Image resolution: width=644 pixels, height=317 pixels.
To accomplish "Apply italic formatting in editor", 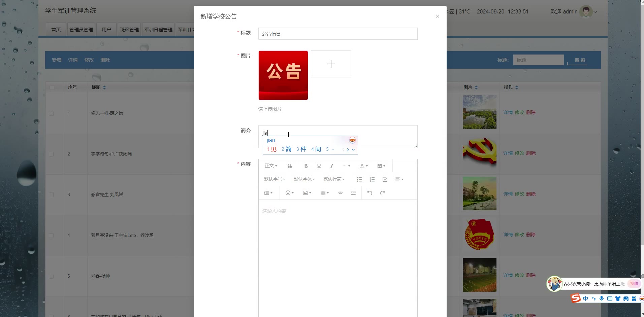I will 331,166.
